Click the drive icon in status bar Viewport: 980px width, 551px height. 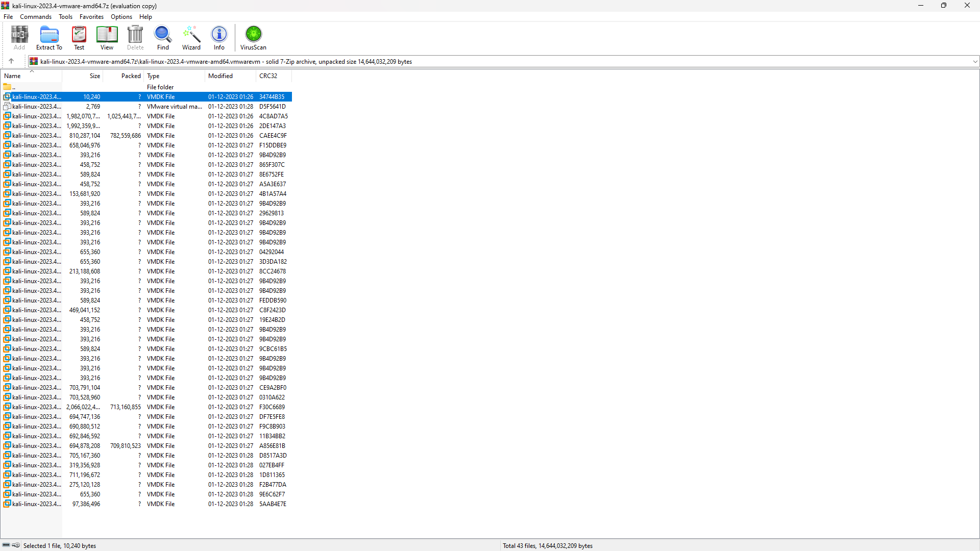click(6, 545)
